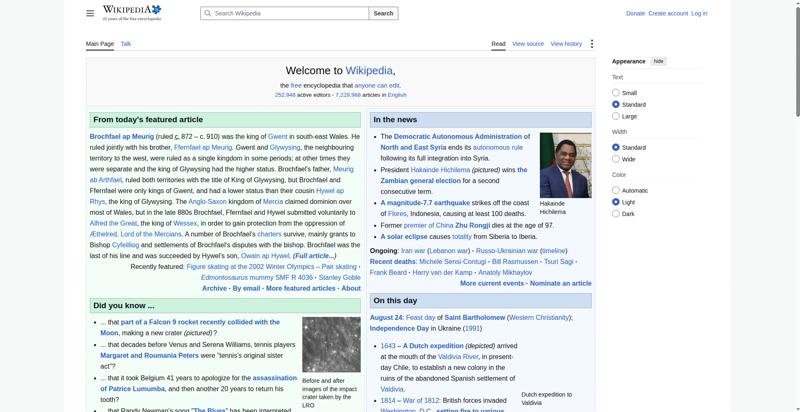Open the English articles link
This screenshot has width=800, height=412.
tap(397, 95)
